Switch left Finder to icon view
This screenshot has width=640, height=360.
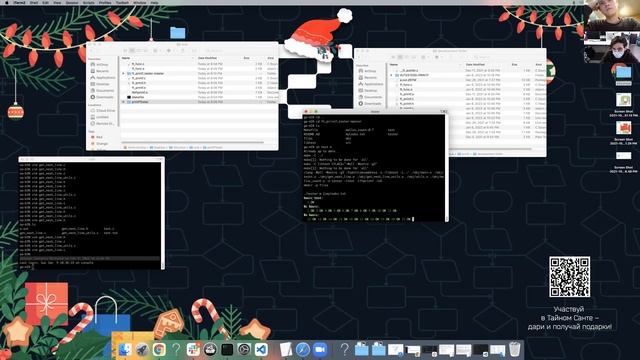pos(126,51)
